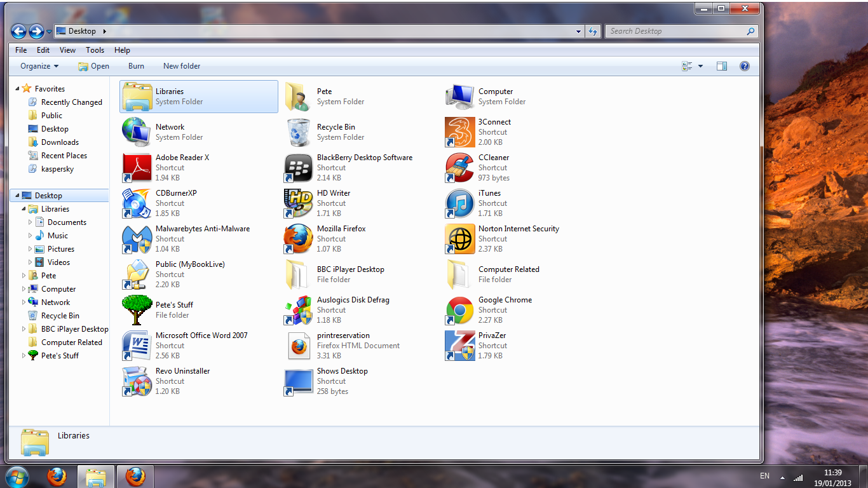868x488 pixels.
Task: Open the Edit menu
Action: 43,50
